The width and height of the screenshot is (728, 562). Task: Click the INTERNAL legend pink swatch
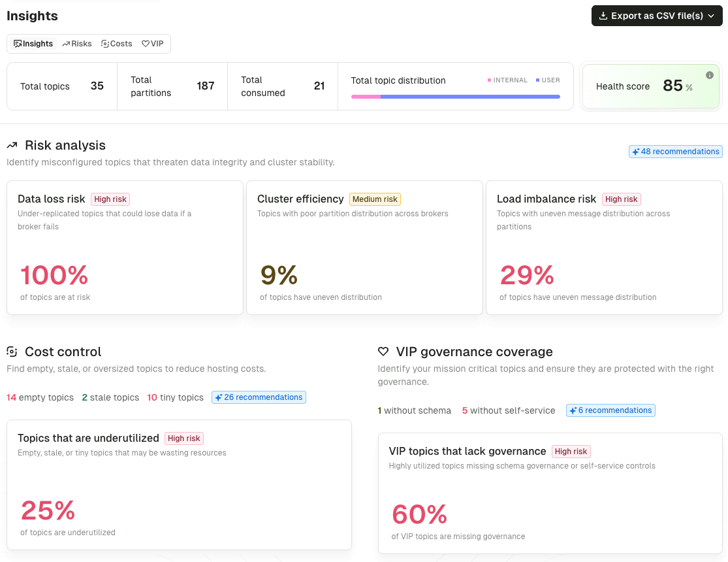pyautogui.click(x=489, y=80)
